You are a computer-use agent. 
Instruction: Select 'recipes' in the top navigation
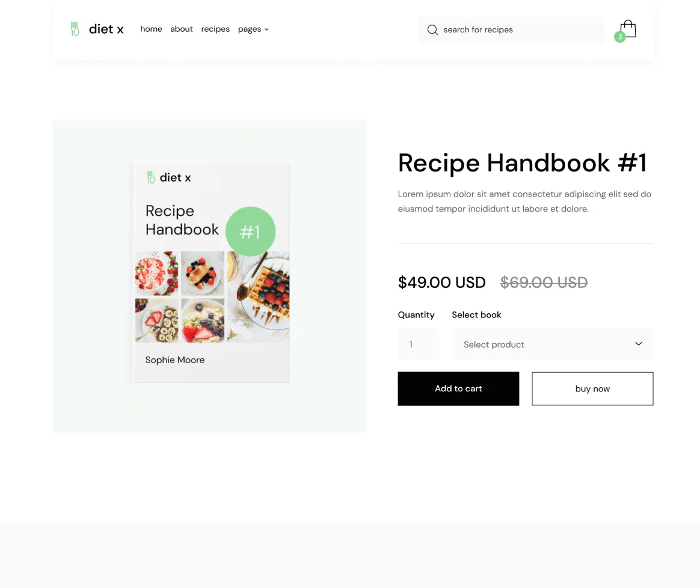click(x=215, y=29)
